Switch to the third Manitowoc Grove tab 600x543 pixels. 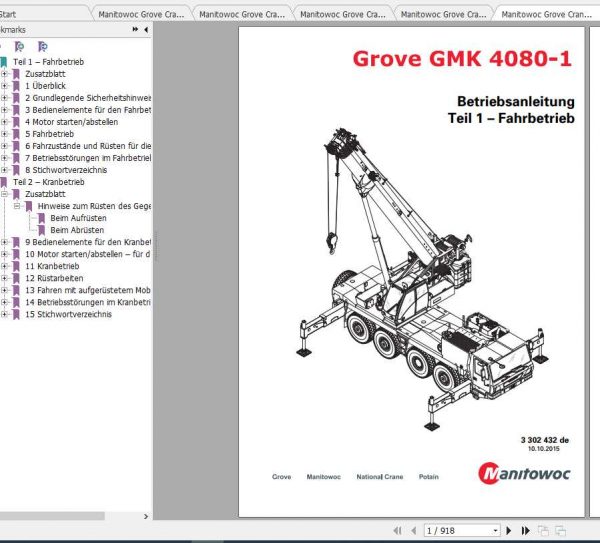click(342, 15)
